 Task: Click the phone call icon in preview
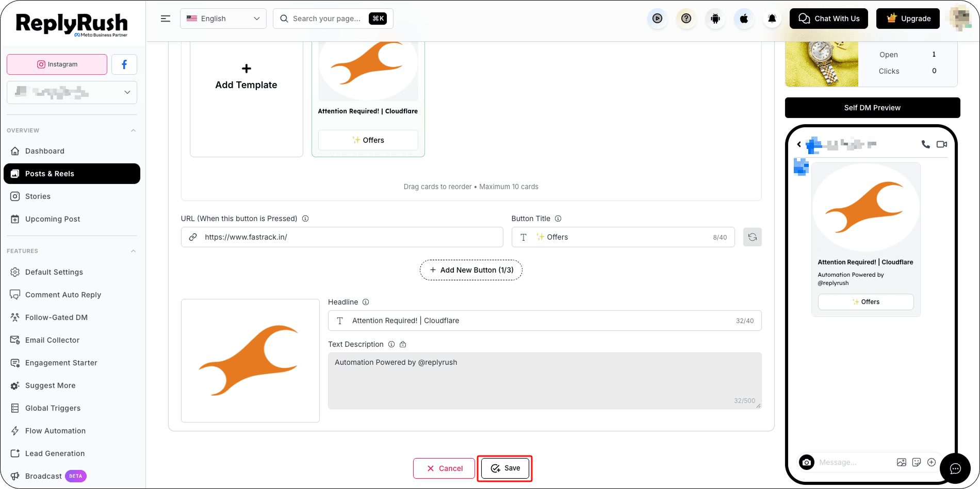(x=926, y=144)
